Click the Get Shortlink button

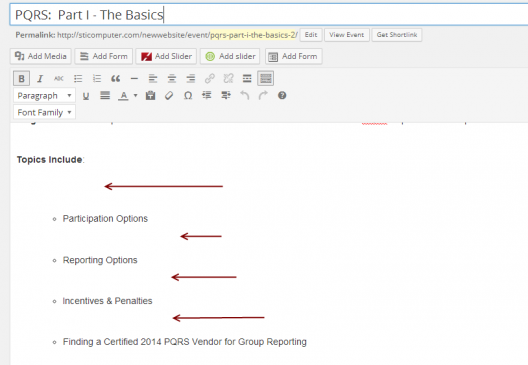397,35
